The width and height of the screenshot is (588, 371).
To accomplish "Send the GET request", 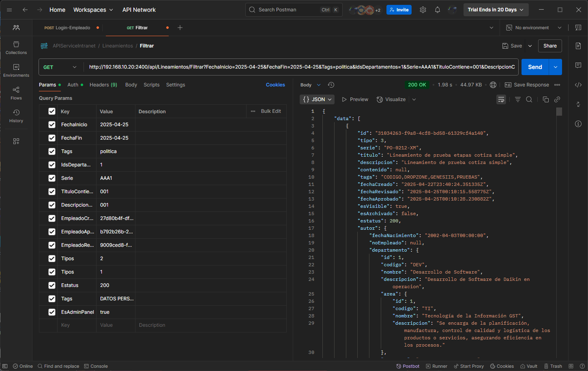I will click(x=535, y=67).
